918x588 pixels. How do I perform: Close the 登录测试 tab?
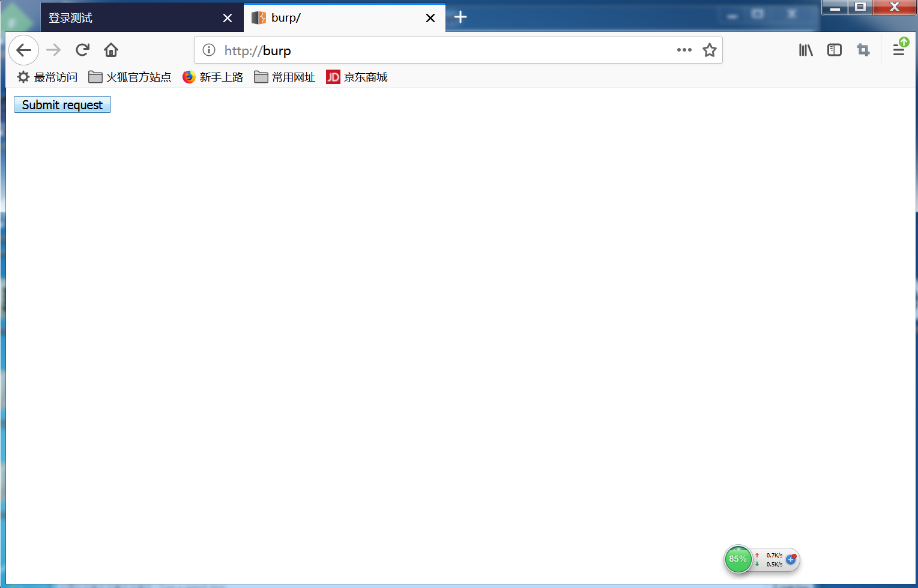pos(228,18)
